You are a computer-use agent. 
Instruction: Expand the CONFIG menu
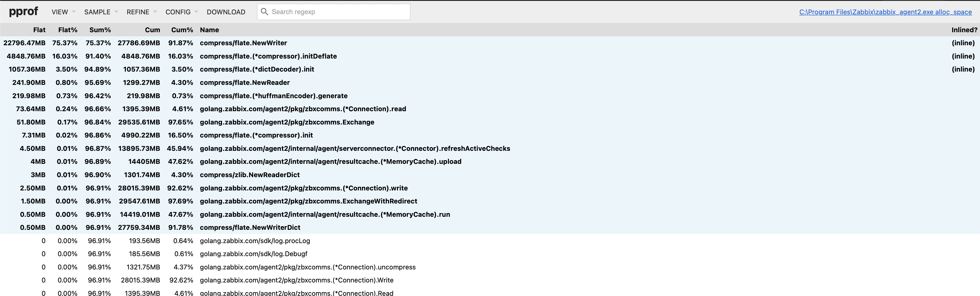(x=182, y=12)
